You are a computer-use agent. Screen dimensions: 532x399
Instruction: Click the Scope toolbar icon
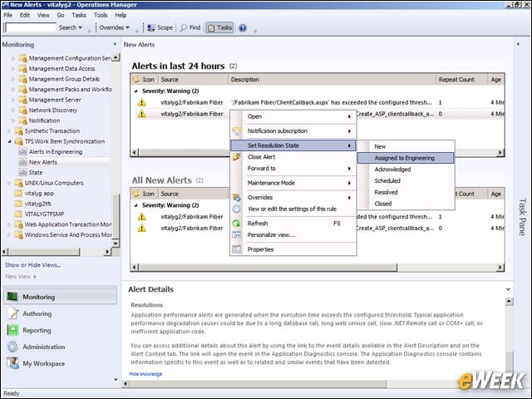pos(151,27)
